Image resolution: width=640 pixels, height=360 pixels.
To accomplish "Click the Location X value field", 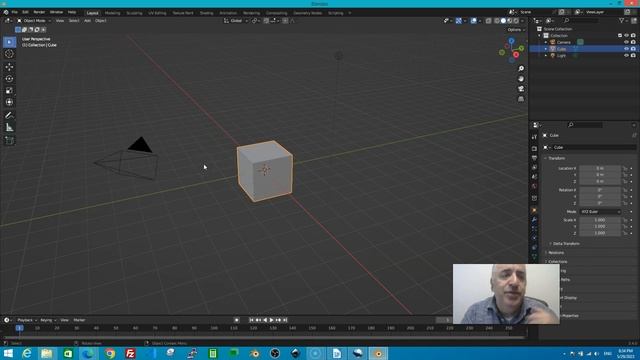I will pos(600,168).
